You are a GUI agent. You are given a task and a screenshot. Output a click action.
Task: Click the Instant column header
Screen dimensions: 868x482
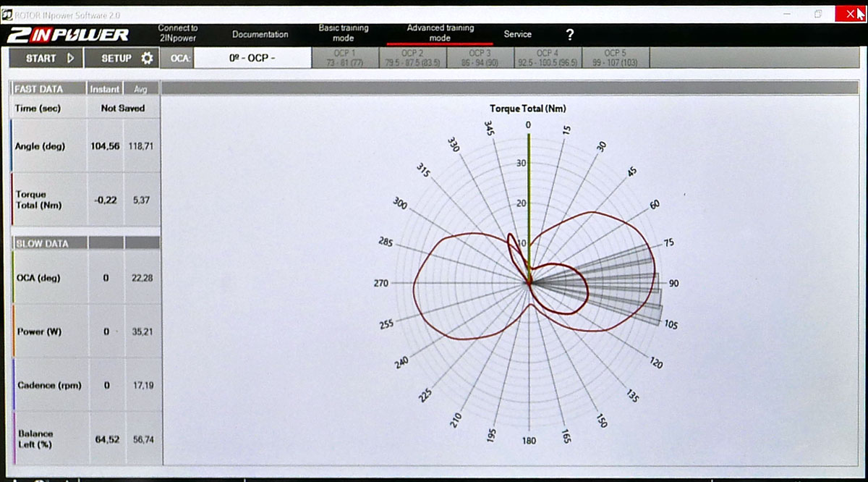tap(105, 89)
